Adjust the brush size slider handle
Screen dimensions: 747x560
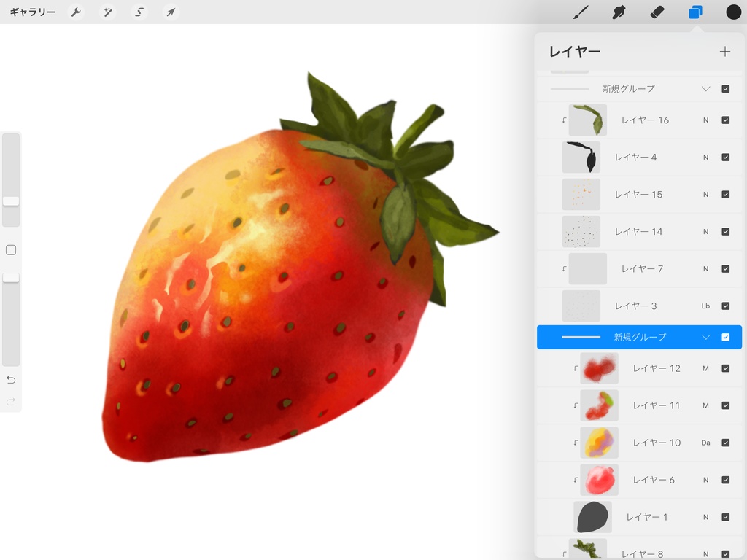(11, 201)
